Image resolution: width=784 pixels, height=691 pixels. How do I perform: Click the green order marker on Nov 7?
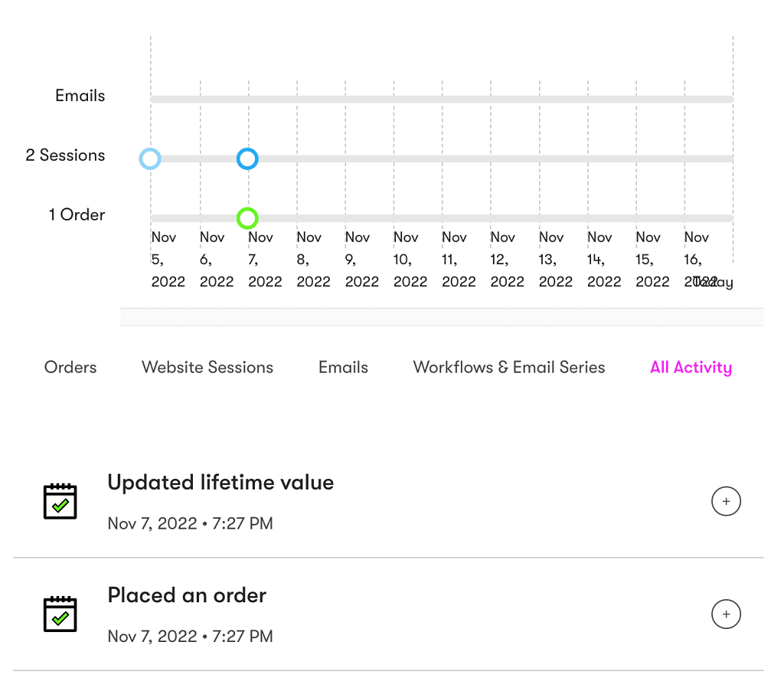pos(247,218)
